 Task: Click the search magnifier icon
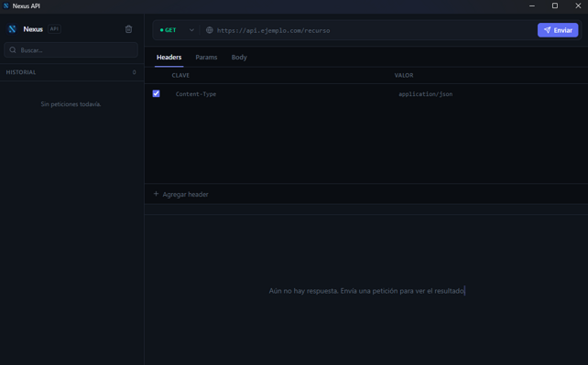point(13,49)
